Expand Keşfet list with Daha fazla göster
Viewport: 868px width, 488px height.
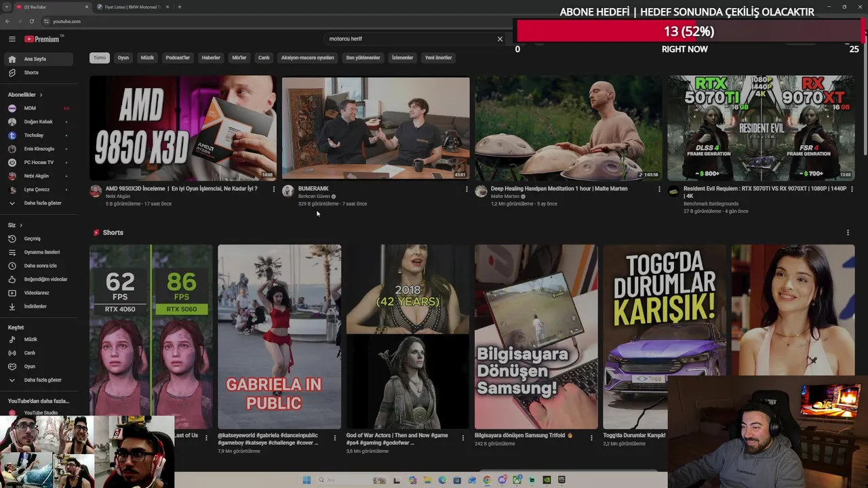click(37, 380)
